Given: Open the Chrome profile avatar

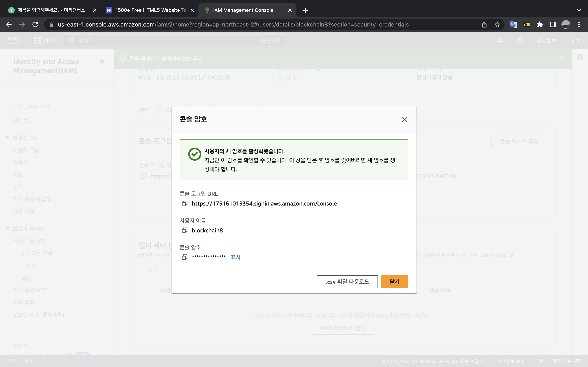Looking at the screenshot, I should point(566,24).
